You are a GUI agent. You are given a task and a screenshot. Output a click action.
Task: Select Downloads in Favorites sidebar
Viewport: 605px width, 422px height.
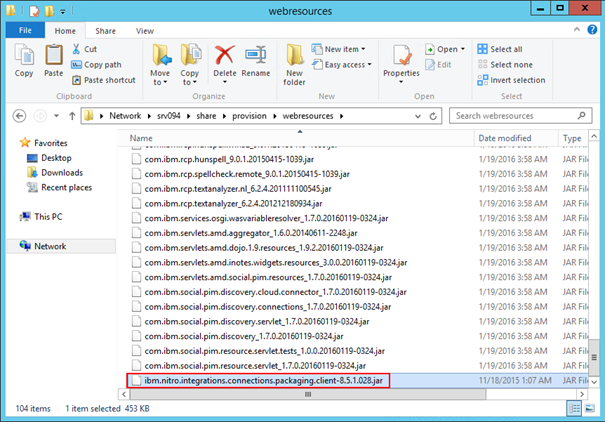[61, 172]
